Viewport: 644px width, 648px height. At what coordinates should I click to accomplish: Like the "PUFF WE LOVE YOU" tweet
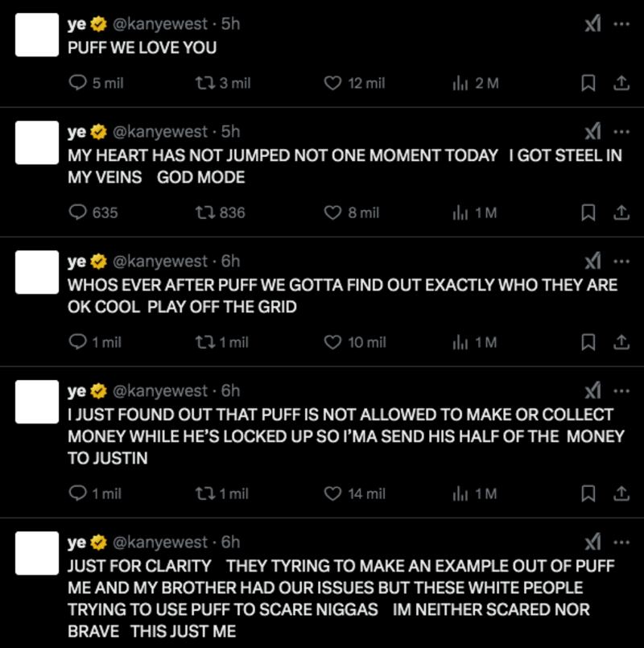click(x=333, y=83)
